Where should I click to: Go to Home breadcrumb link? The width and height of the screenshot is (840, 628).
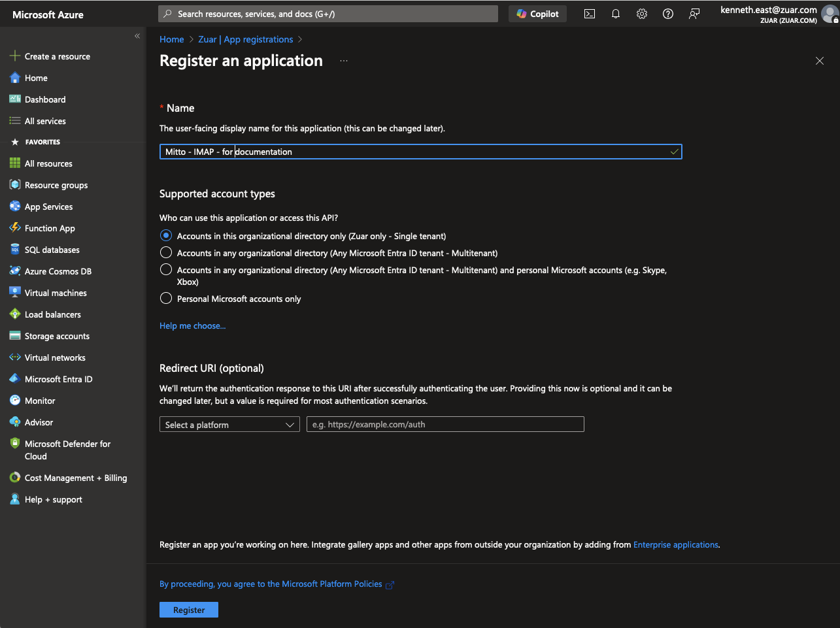pyautogui.click(x=172, y=39)
